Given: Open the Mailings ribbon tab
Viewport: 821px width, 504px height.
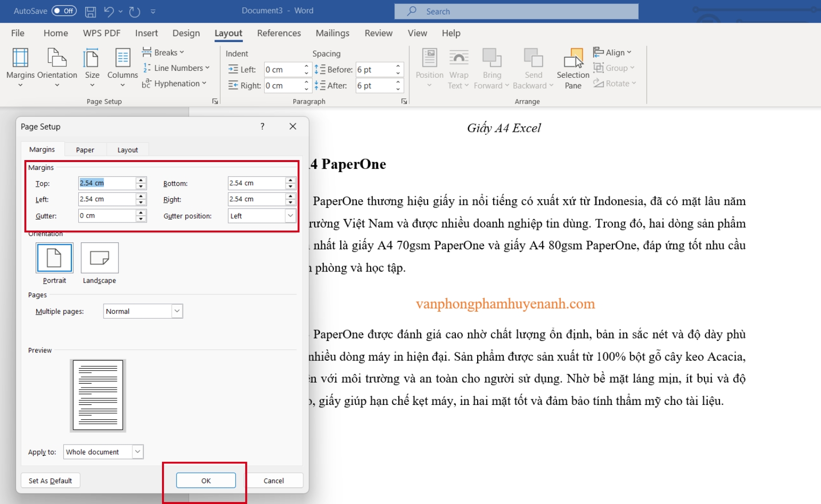Looking at the screenshot, I should pyautogui.click(x=332, y=33).
